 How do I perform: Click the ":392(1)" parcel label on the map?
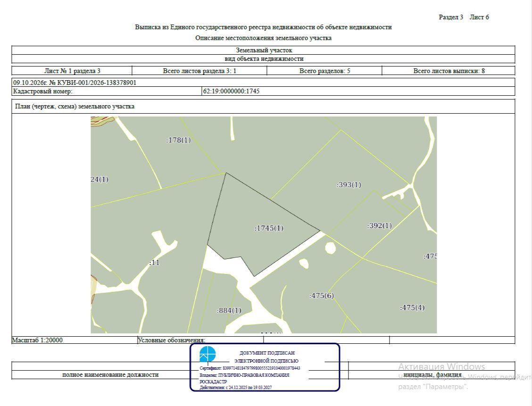tap(379, 225)
